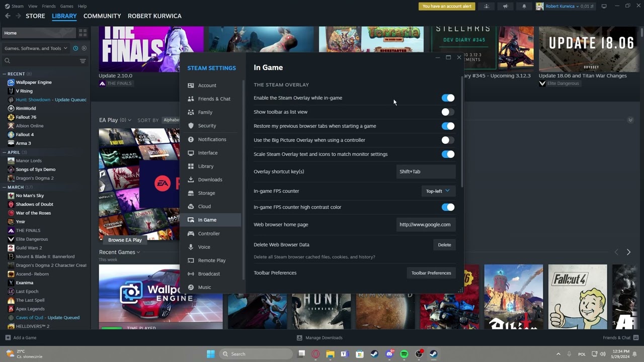Click the back navigation arrow

(x=8, y=16)
